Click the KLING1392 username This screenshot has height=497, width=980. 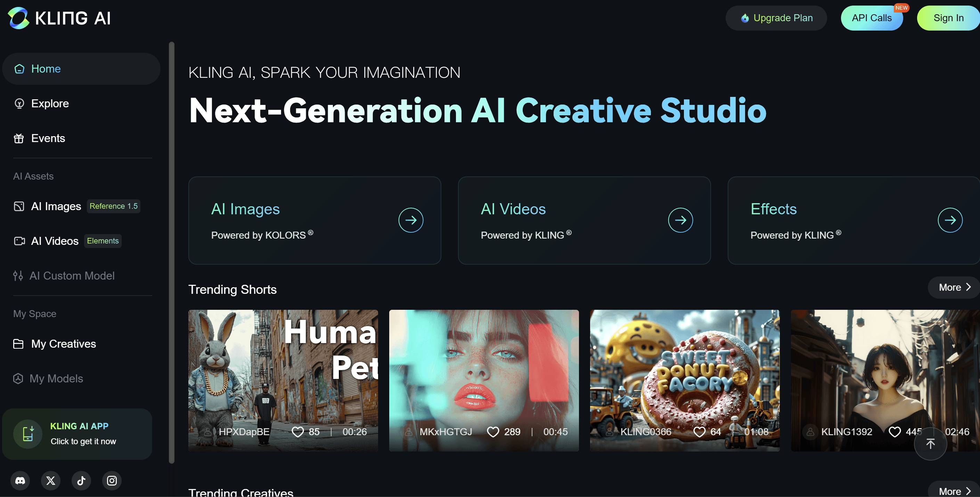[847, 432]
